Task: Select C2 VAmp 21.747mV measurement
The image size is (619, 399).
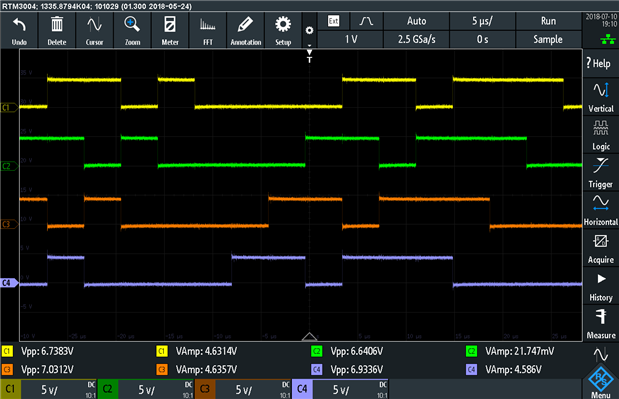Action: click(x=520, y=351)
